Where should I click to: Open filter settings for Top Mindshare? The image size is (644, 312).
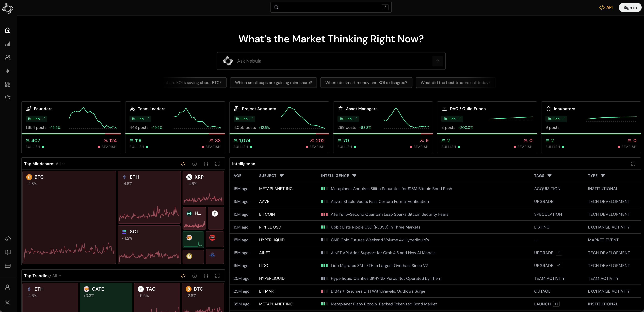click(206, 164)
